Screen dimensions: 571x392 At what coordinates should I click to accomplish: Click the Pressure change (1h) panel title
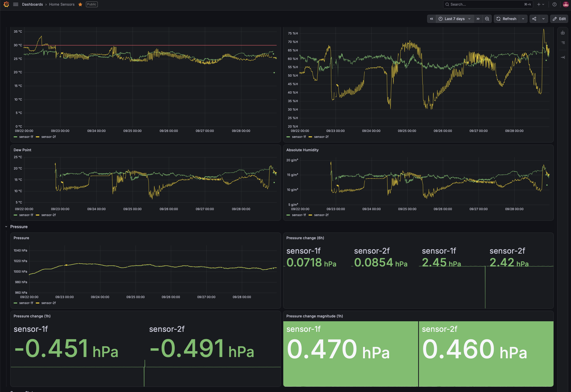32,316
